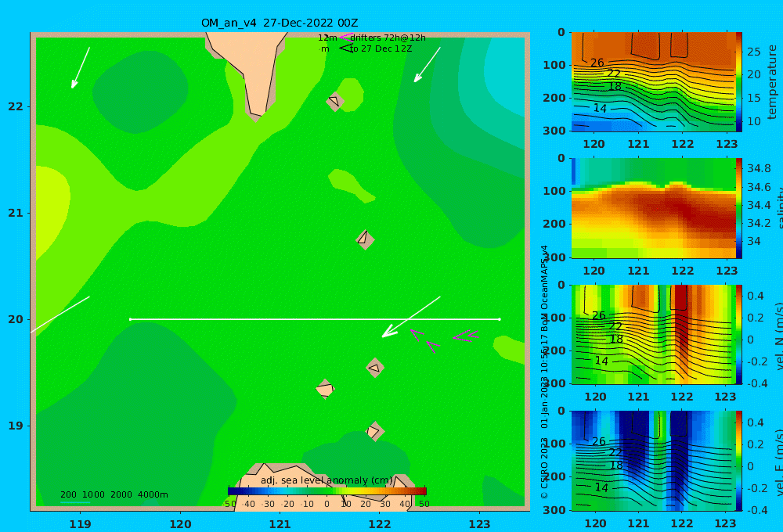Click the double-headed magenta drifter arrow
This screenshot has height=532, width=783.
[x=466, y=336]
